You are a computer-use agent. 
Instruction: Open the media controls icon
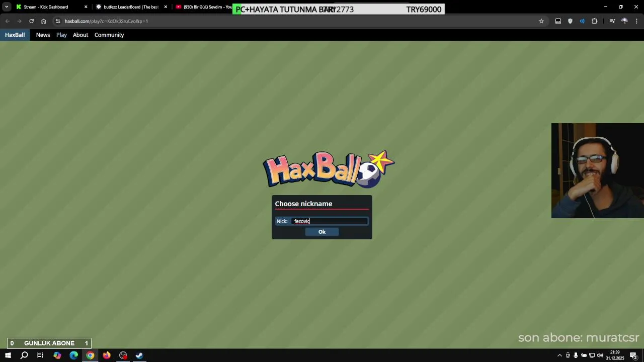click(612, 21)
